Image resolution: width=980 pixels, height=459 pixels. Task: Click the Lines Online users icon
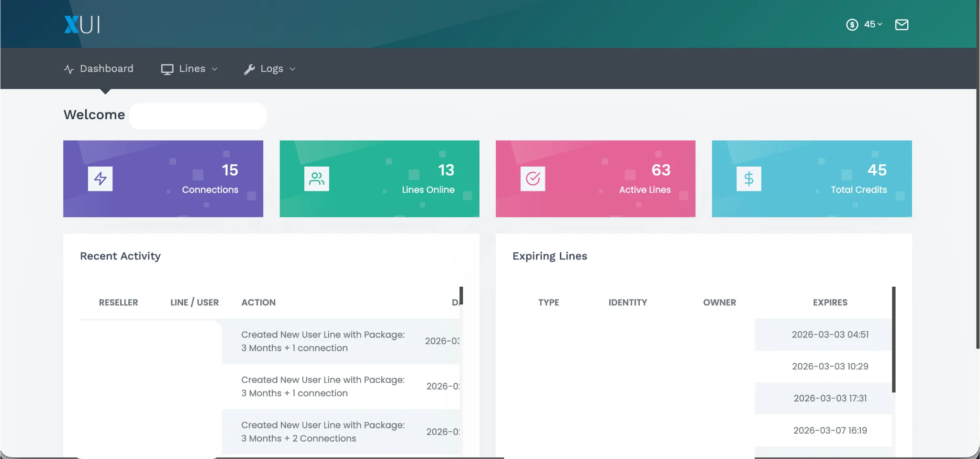point(316,179)
